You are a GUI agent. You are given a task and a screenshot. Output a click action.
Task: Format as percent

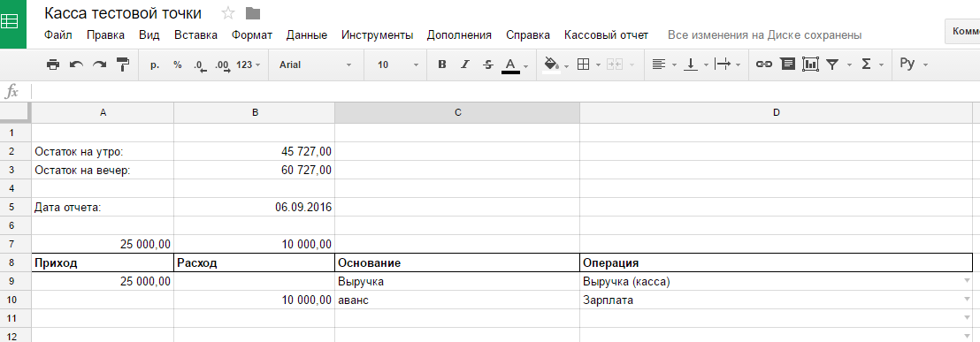pyautogui.click(x=178, y=65)
